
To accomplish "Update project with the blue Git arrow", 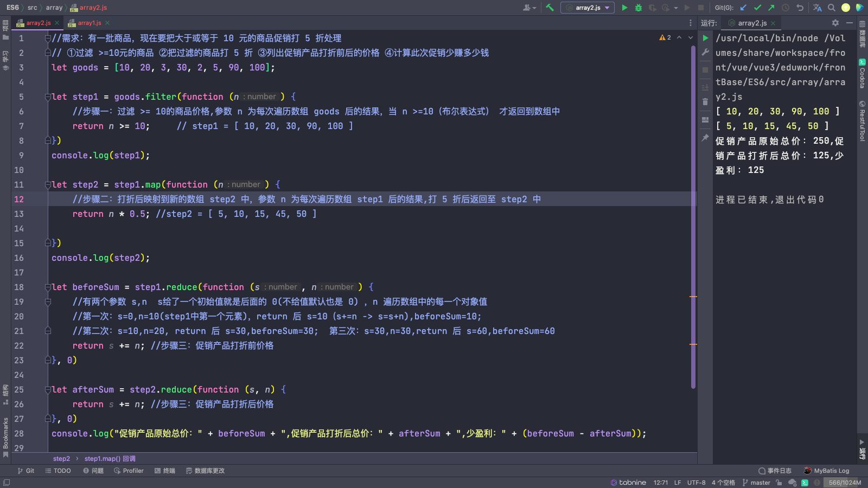I will pyautogui.click(x=743, y=8).
